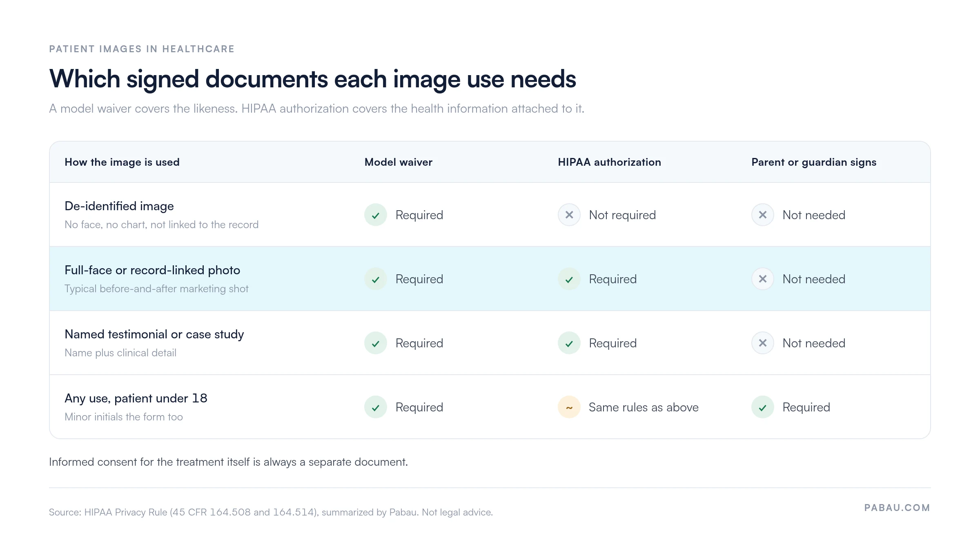Click the PABAU.COM label

click(x=897, y=508)
